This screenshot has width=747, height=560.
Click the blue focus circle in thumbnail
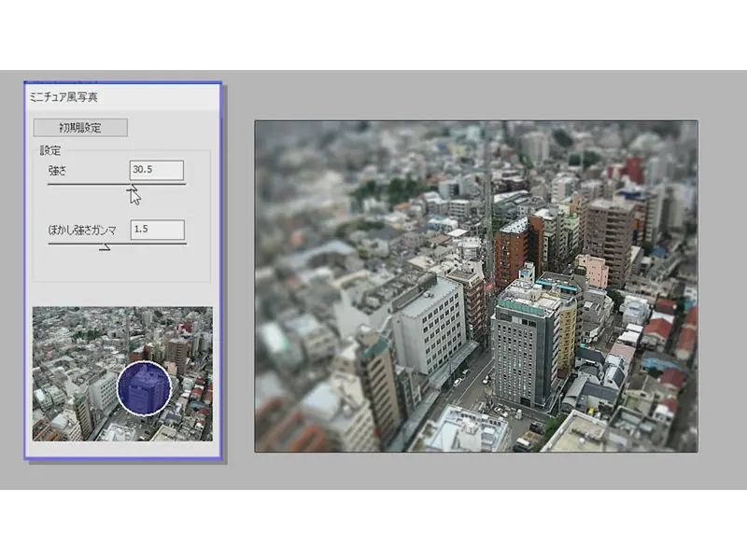(144, 388)
